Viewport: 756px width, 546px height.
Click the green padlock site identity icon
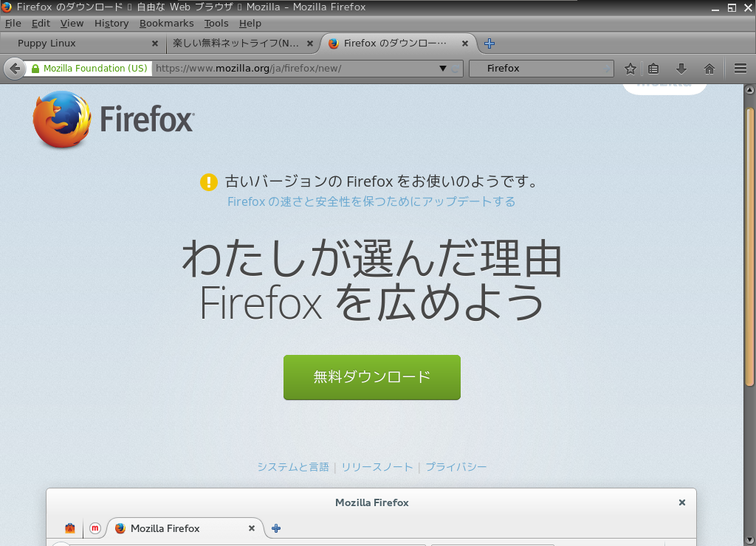(35, 69)
